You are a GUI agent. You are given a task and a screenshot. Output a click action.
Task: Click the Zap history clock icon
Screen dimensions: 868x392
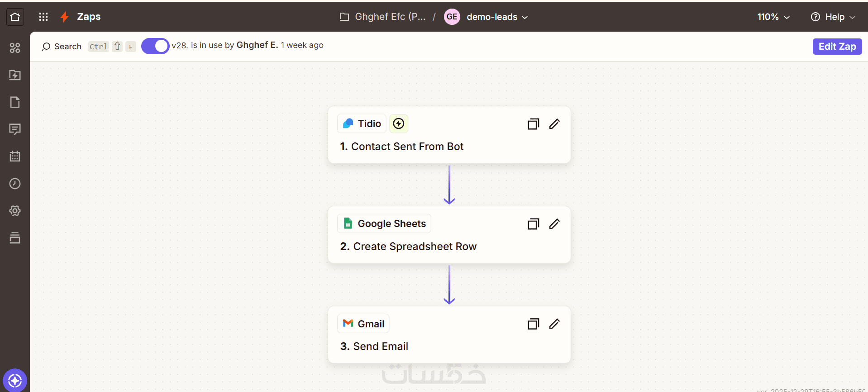pos(15,184)
